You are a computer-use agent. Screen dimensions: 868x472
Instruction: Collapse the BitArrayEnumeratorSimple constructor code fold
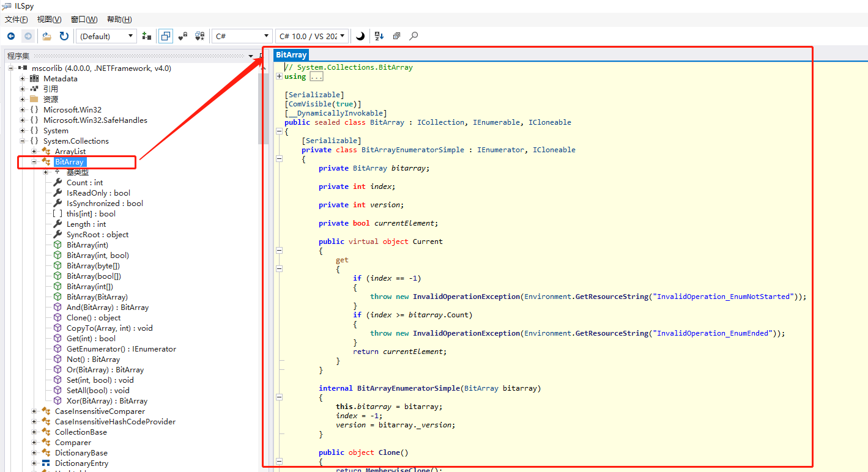click(x=279, y=397)
